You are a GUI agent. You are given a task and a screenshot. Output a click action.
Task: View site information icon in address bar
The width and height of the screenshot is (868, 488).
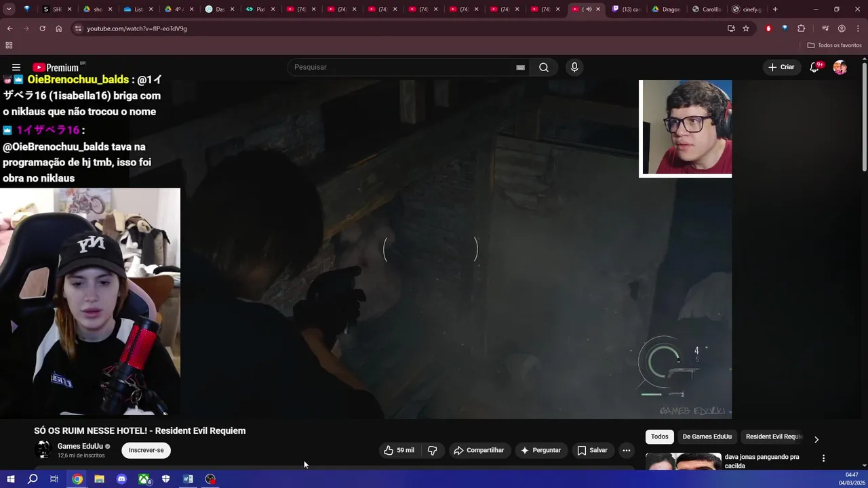point(78,28)
